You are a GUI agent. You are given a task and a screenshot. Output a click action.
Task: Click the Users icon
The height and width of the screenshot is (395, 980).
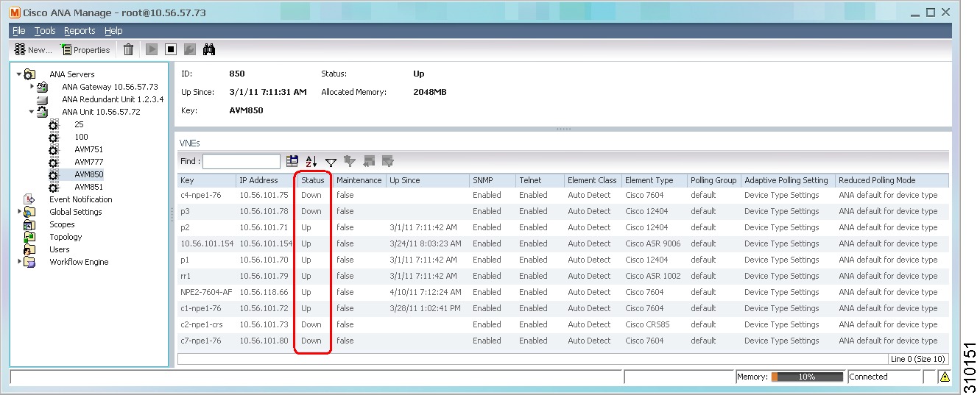(x=29, y=249)
